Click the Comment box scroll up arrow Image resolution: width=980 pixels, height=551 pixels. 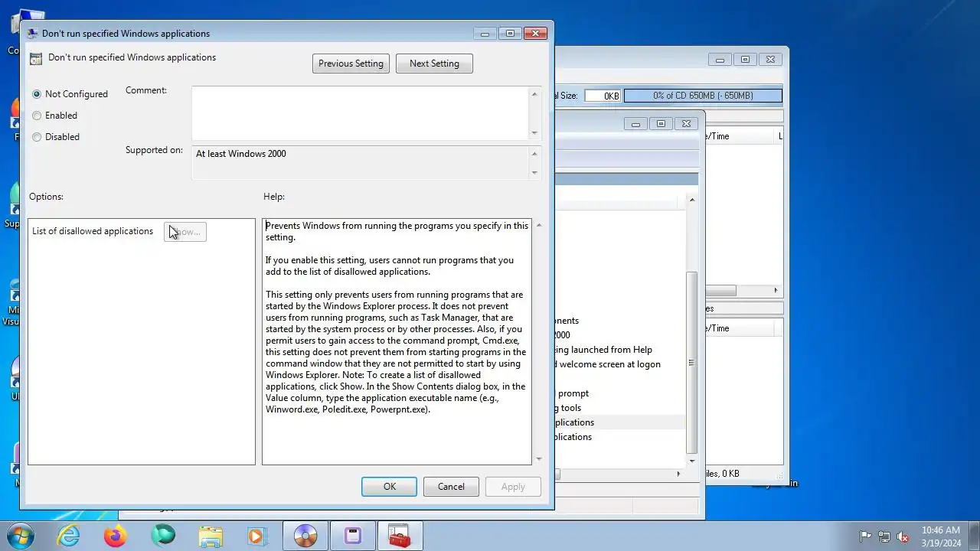coord(534,93)
